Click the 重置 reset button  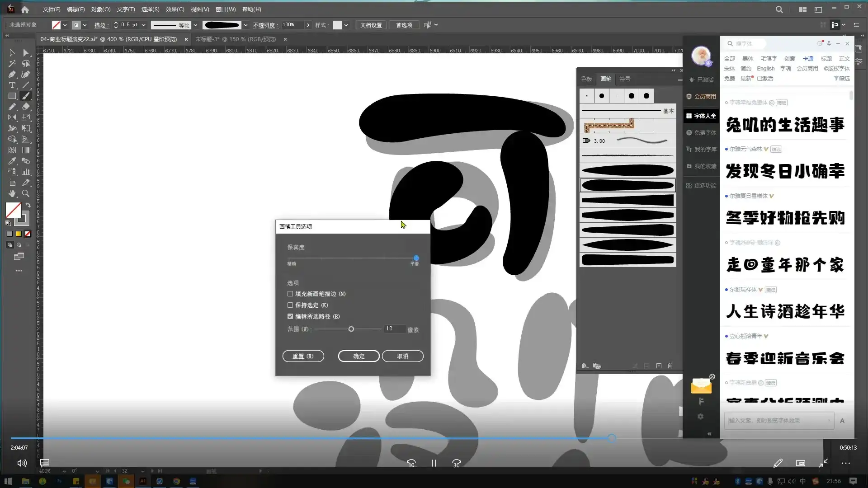303,356
